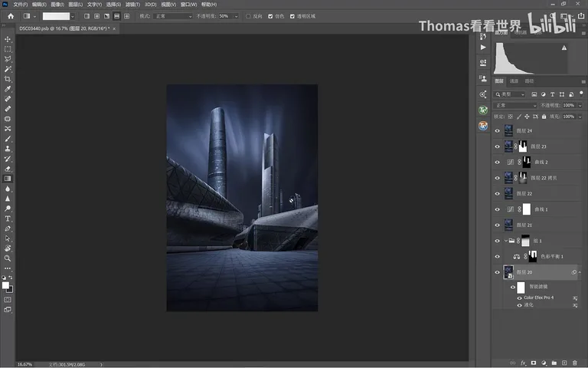Choose the reflected gradient style icon

tap(116, 16)
